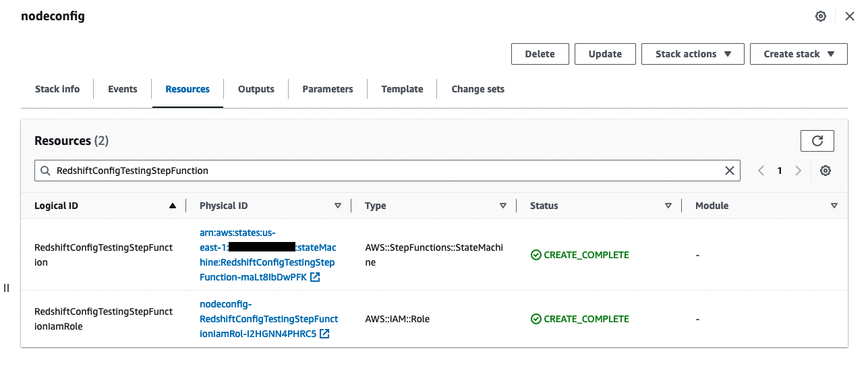Open the Template tab
Screen dimensions: 868x391
tap(401, 88)
